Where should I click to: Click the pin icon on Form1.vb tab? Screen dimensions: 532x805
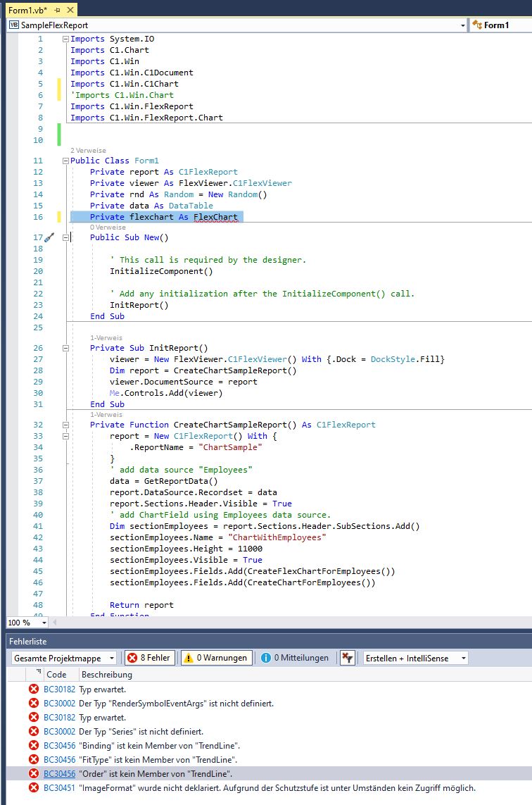[58, 10]
